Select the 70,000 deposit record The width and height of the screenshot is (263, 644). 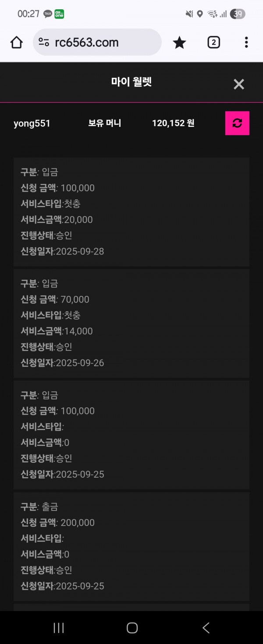pos(131,323)
